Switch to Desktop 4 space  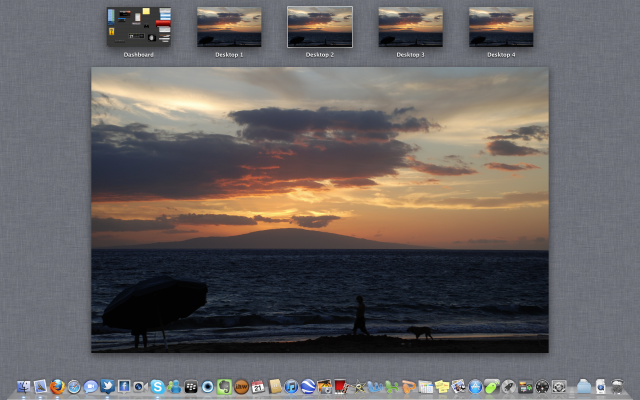click(x=501, y=28)
